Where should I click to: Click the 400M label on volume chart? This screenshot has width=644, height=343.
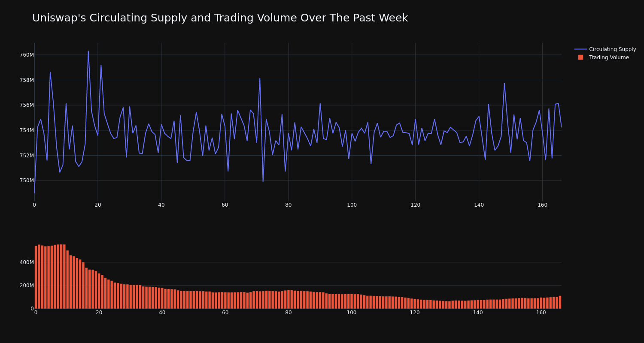tap(27, 262)
